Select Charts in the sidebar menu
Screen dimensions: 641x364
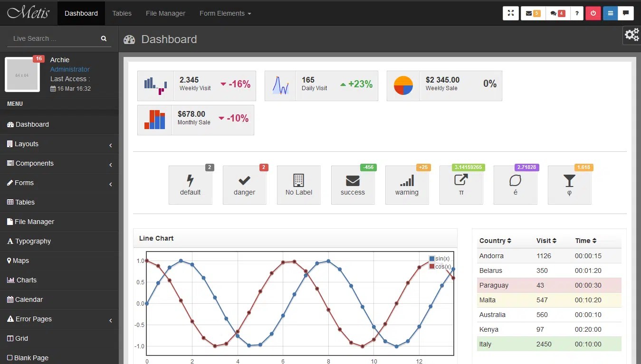pos(26,280)
